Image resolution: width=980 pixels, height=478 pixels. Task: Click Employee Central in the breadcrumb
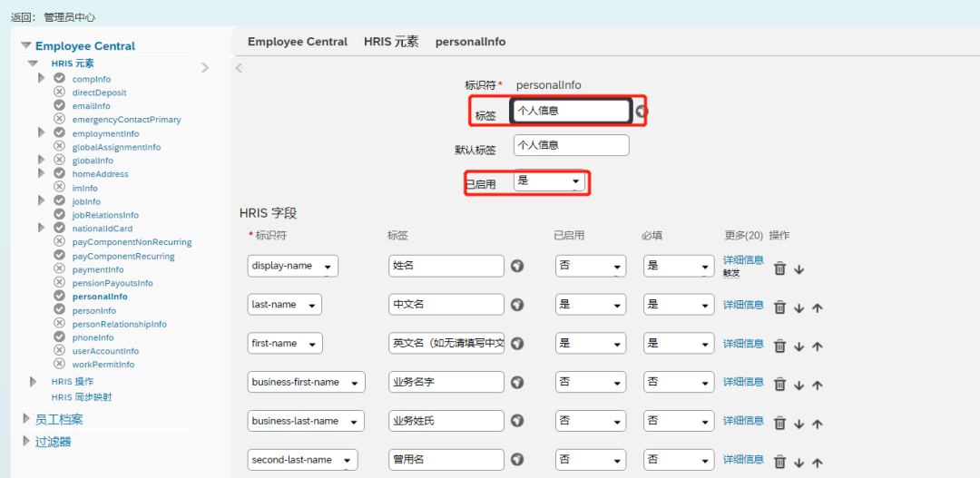tap(298, 42)
